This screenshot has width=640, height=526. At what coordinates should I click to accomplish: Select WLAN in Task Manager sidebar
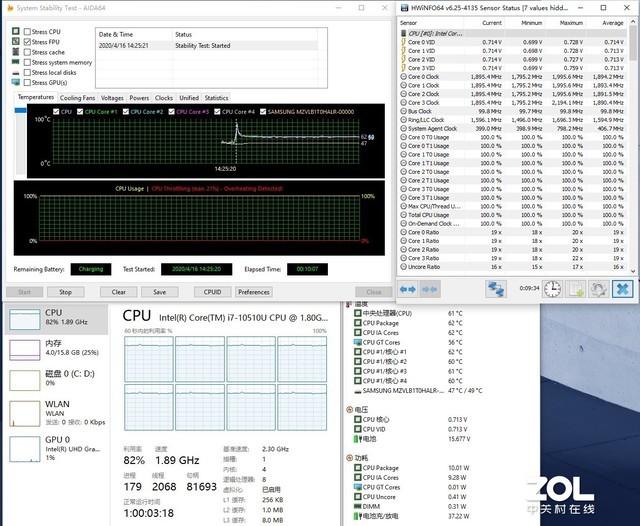coord(56,413)
